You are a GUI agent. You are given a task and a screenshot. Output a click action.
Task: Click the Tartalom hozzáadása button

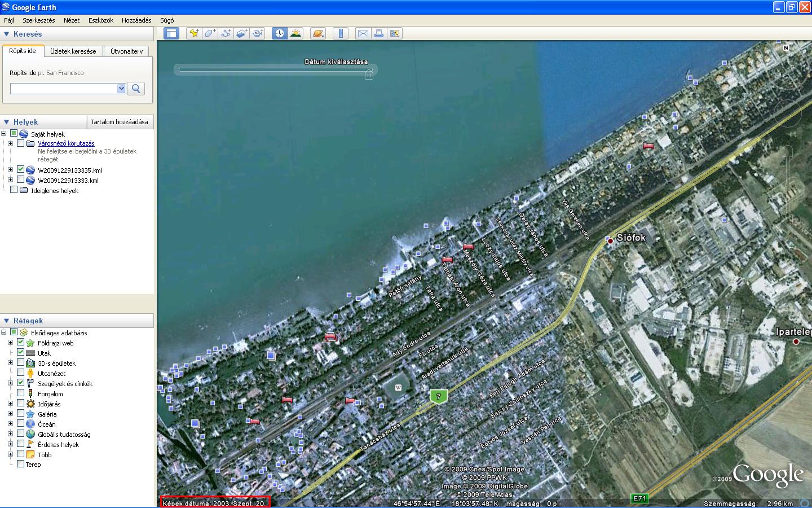tap(120, 122)
